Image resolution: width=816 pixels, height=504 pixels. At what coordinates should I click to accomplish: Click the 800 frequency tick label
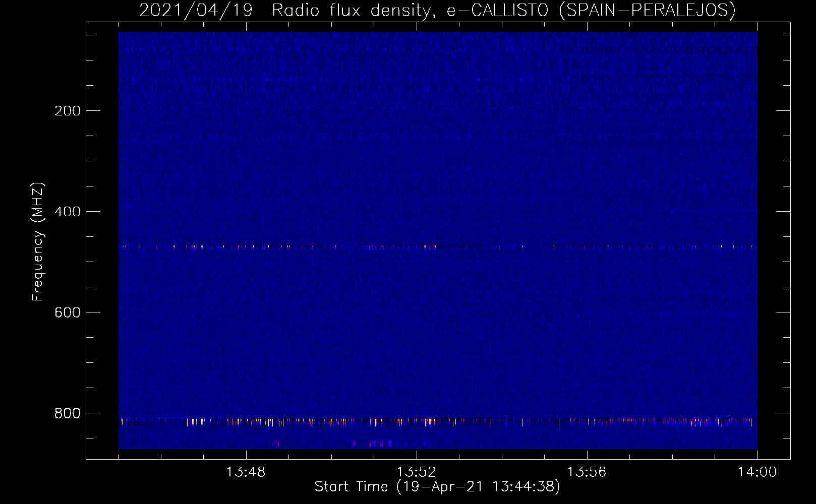[x=68, y=413]
